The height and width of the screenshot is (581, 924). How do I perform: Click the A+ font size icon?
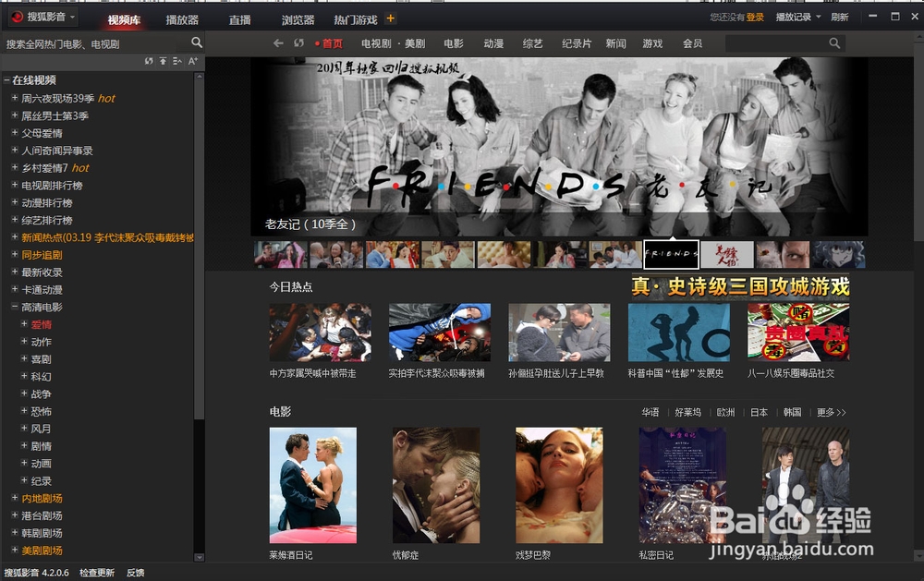pos(193,61)
